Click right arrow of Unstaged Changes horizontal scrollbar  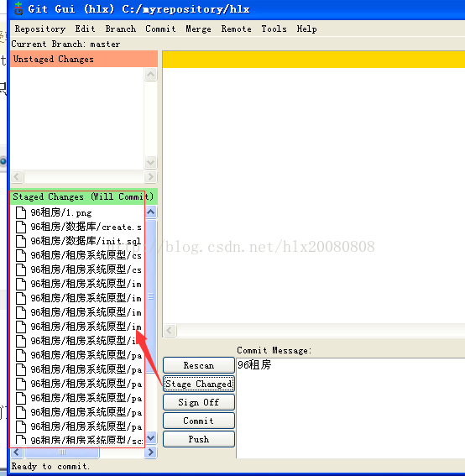tap(151, 176)
